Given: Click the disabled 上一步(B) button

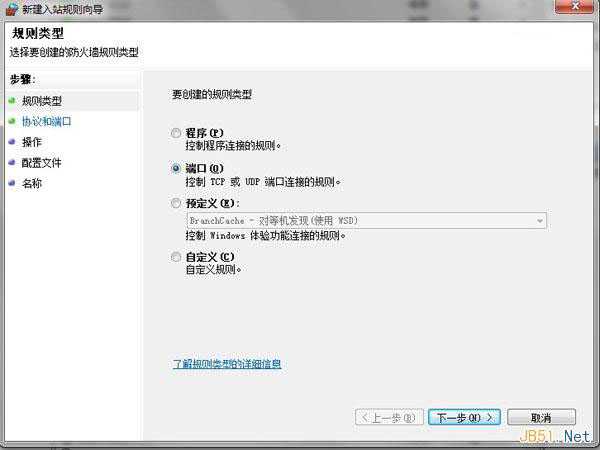Looking at the screenshot, I should [389, 417].
